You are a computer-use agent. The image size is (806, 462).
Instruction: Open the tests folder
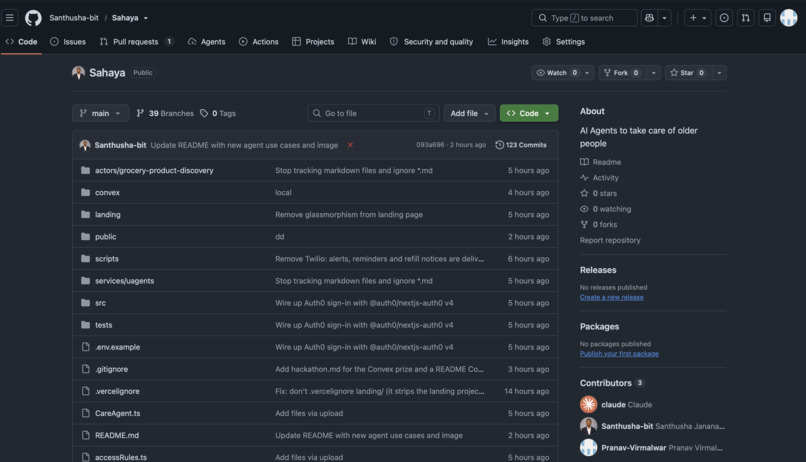coord(103,325)
